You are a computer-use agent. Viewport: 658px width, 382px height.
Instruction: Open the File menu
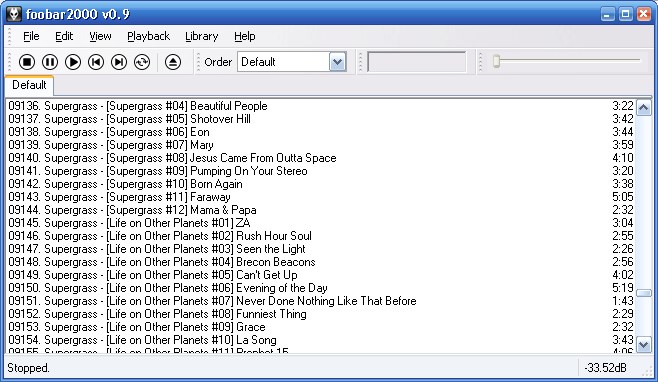31,37
